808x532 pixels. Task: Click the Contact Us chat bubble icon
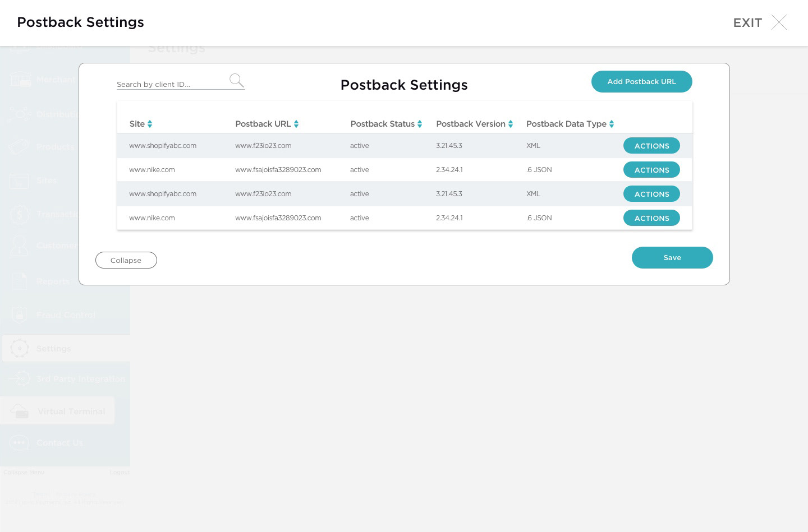20,443
